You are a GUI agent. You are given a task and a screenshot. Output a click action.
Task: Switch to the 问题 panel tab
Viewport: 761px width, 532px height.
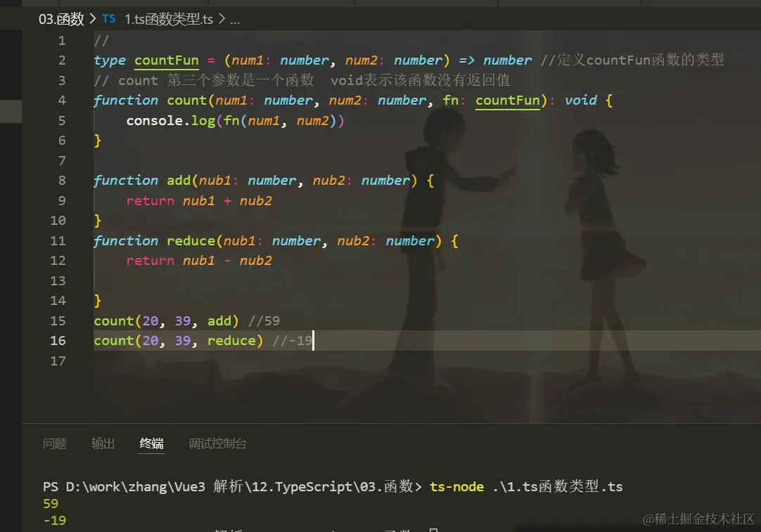[x=54, y=443]
